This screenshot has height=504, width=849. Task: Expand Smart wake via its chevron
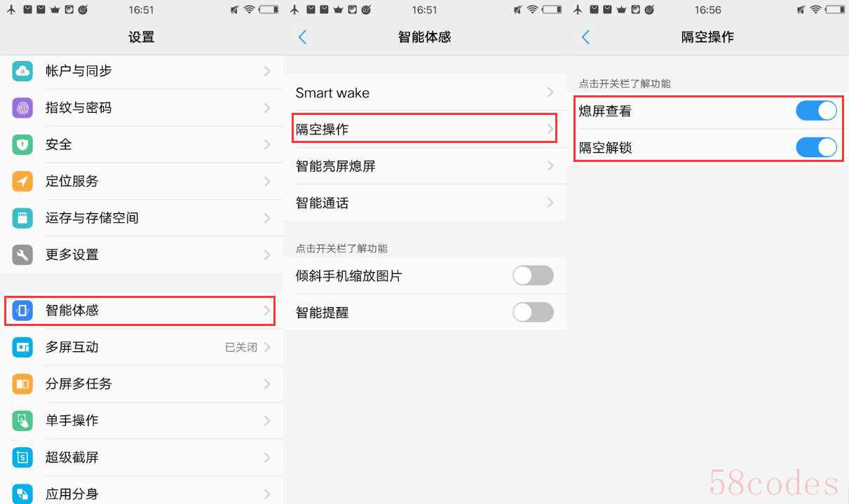pos(550,93)
